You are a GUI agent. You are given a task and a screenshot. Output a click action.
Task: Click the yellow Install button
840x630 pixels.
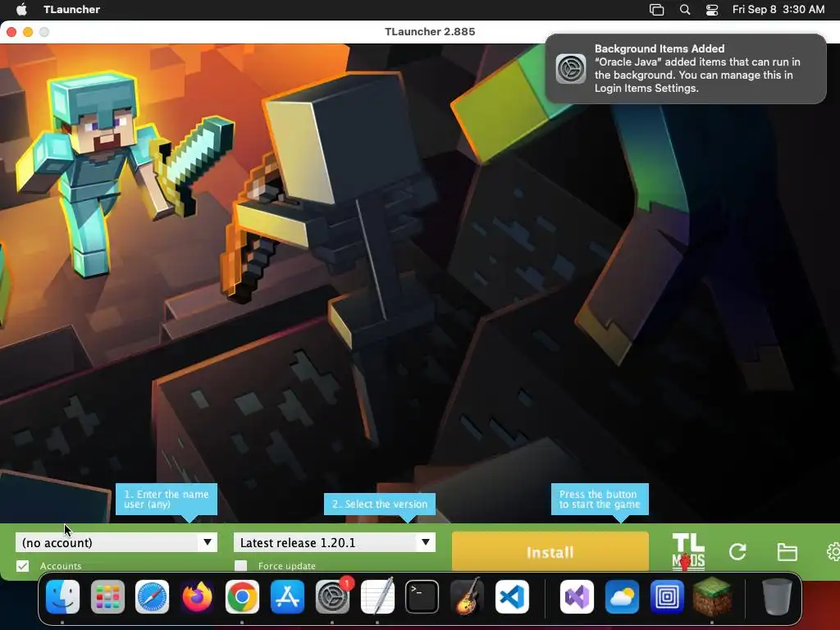550,552
